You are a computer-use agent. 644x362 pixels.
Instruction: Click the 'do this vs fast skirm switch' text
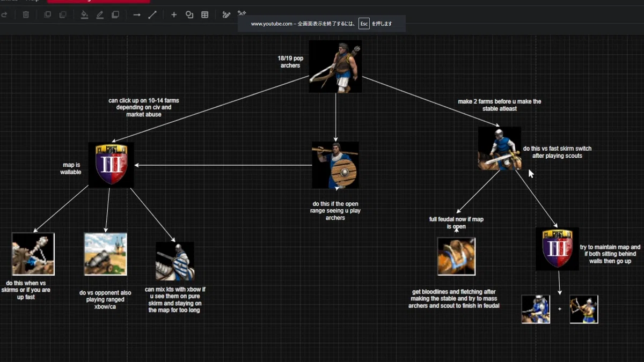click(557, 152)
